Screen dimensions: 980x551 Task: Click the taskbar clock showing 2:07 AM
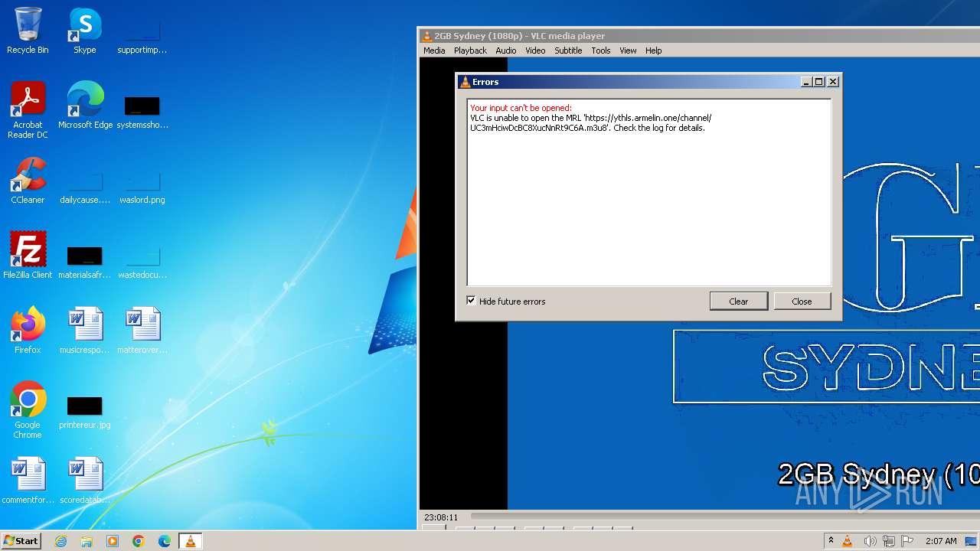point(941,541)
